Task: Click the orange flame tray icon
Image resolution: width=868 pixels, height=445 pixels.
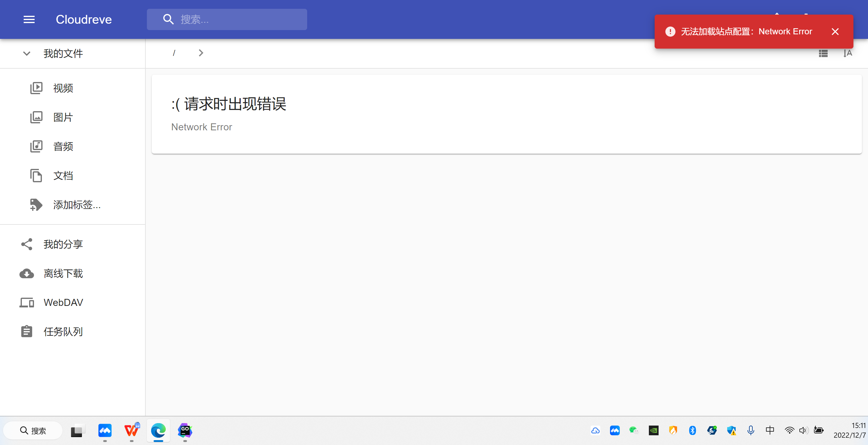Action: (x=673, y=430)
